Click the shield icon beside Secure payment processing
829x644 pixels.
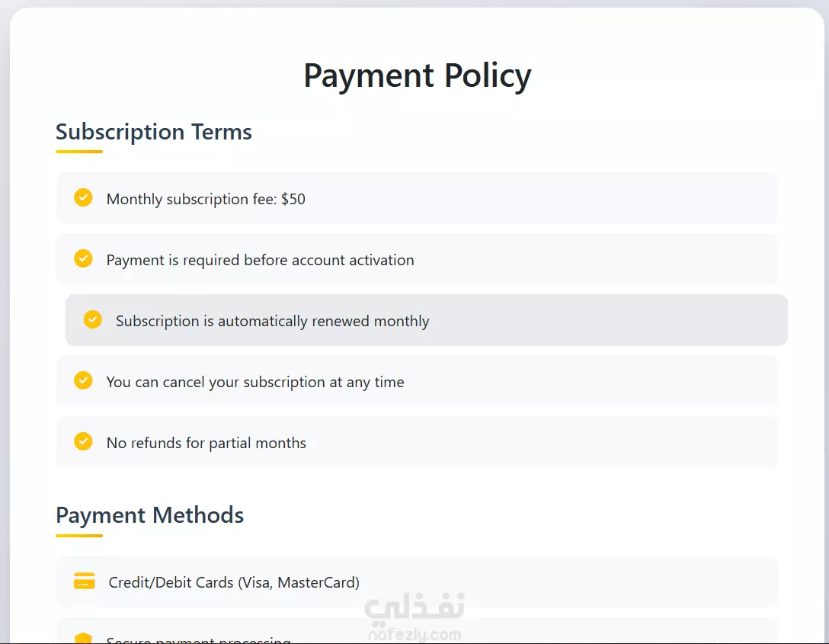click(x=83, y=638)
